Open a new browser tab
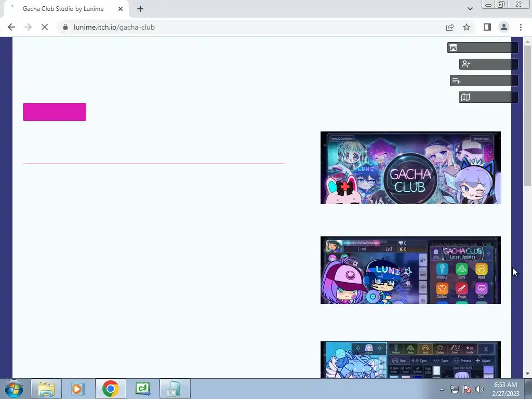The height and width of the screenshot is (399, 532). pos(140,9)
